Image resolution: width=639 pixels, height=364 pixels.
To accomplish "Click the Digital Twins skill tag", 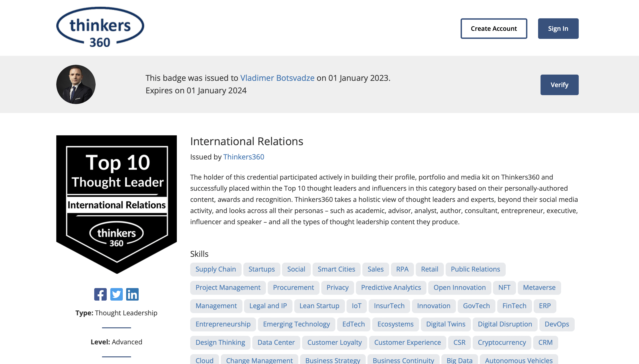I will tap(446, 324).
